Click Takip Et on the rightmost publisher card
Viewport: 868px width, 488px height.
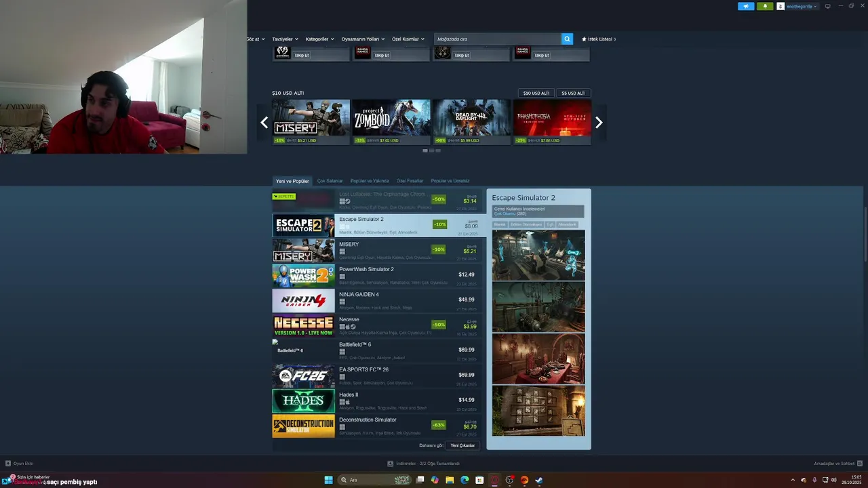pyautogui.click(x=541, y=55)
